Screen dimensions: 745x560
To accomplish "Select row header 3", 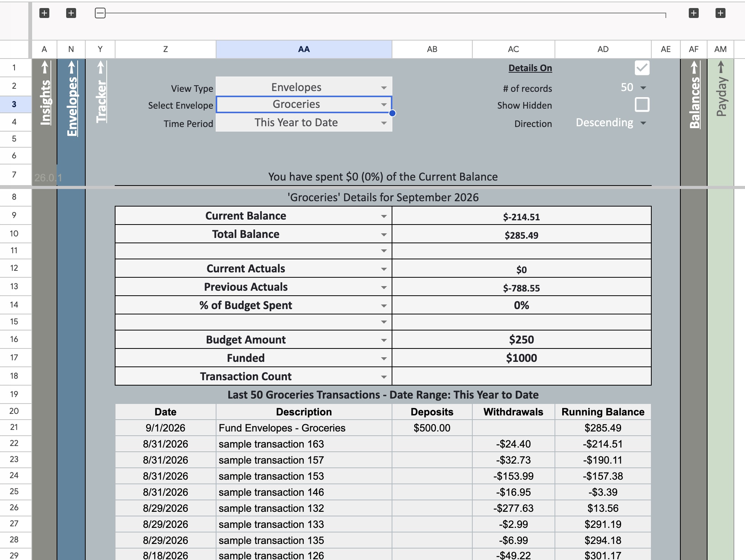I will click(14, 104).
